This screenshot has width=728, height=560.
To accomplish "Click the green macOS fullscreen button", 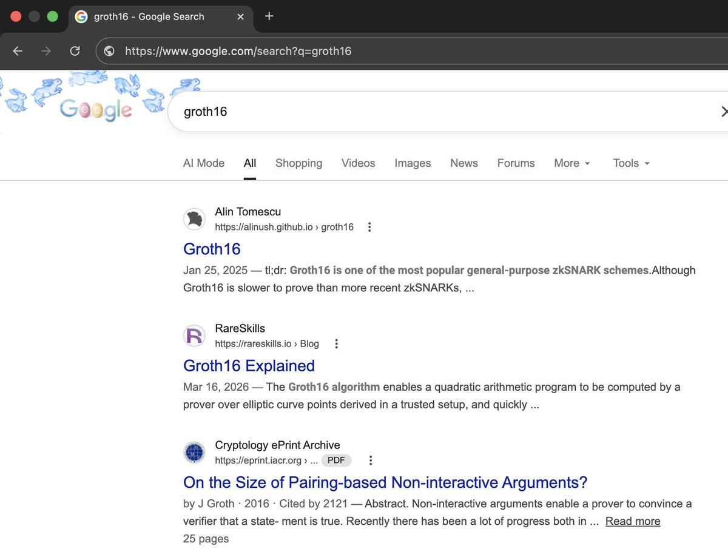I will coord(53,16).
